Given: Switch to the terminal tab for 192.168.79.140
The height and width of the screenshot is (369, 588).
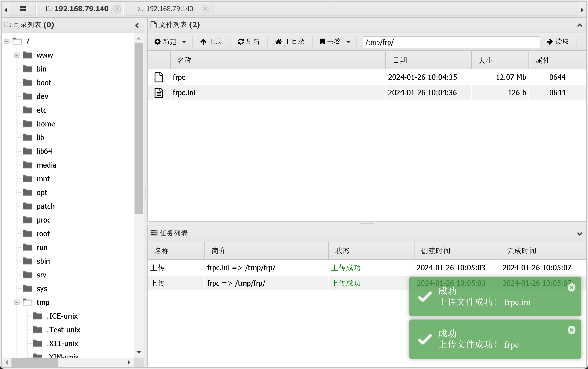Looking at the screenshot, I should (x=169, y=9).
